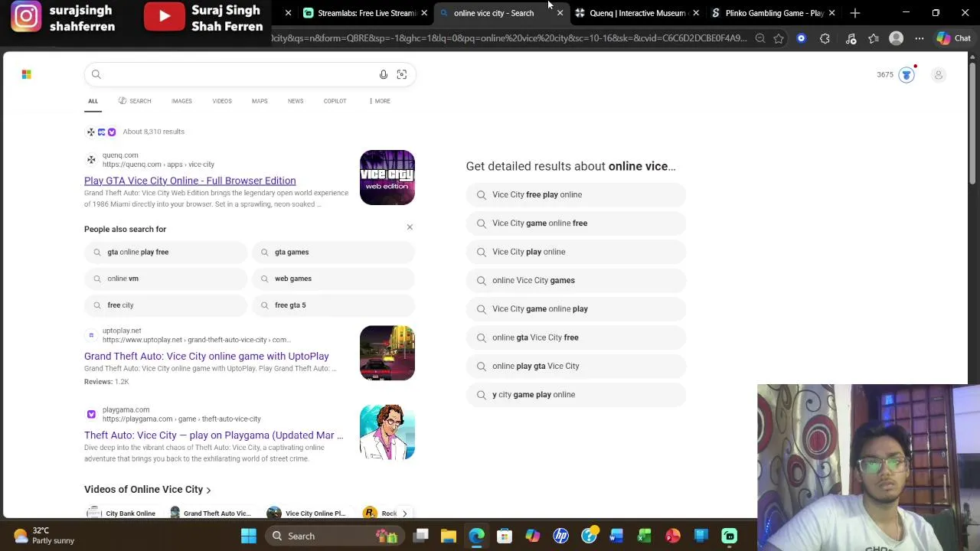The height and width of the screenshot is (551, 980).
Task: Click quenq.com site name above first result
Action: 120,155
